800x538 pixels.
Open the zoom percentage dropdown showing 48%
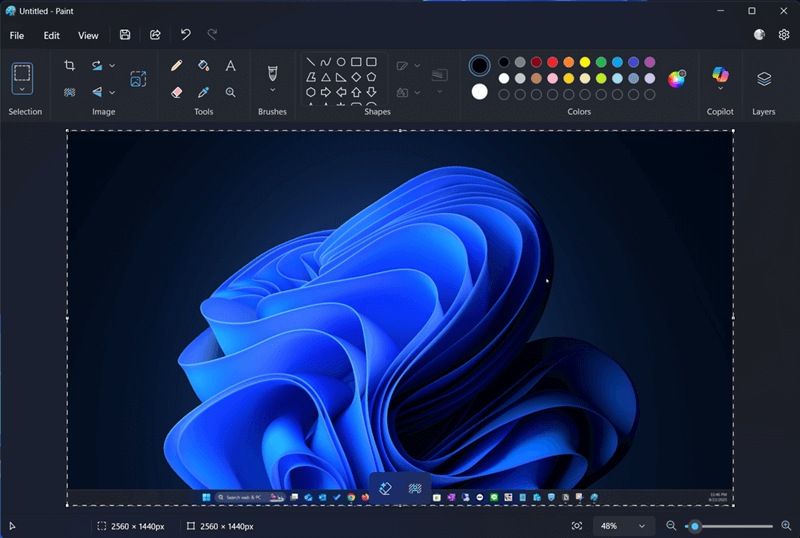(623, 526)
